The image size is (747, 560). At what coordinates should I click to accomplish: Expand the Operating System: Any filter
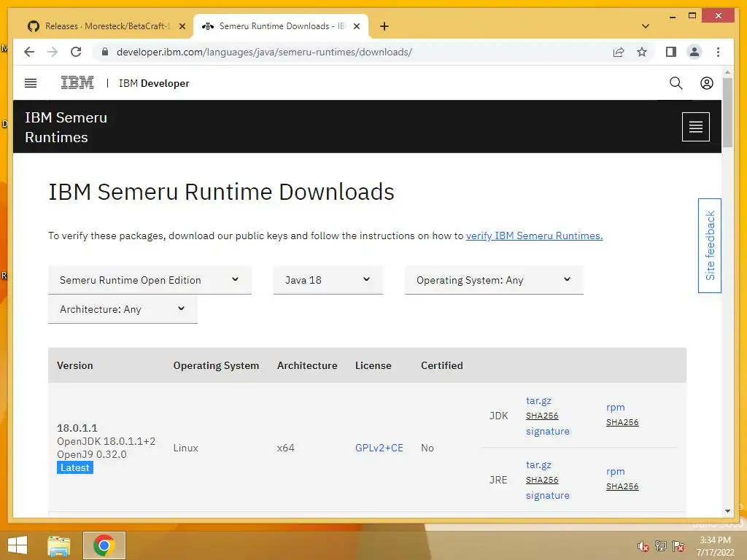494,280
